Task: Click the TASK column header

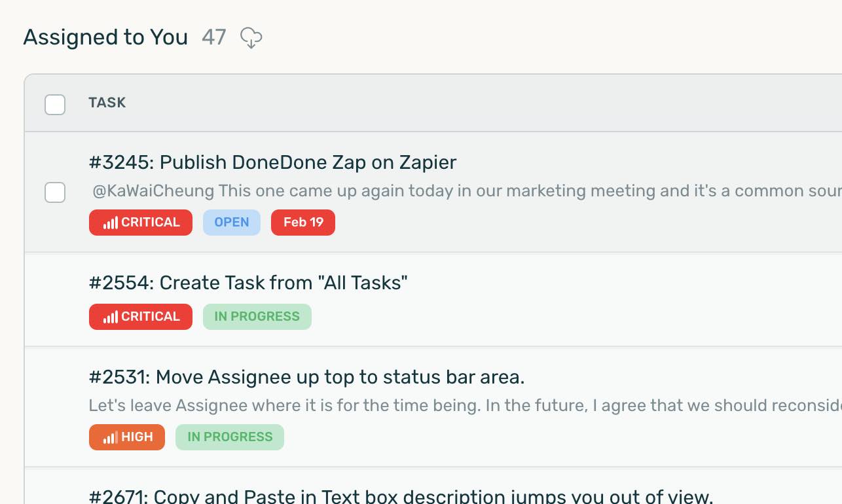Action: pyautogui.click(x=107, y=103)
